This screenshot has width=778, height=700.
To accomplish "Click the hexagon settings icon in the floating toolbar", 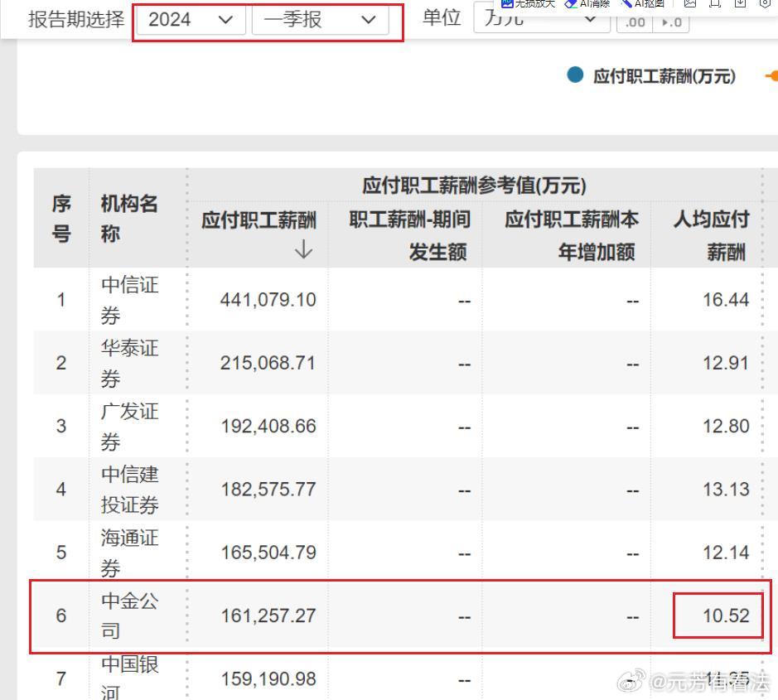I will (x=765, y=3).
